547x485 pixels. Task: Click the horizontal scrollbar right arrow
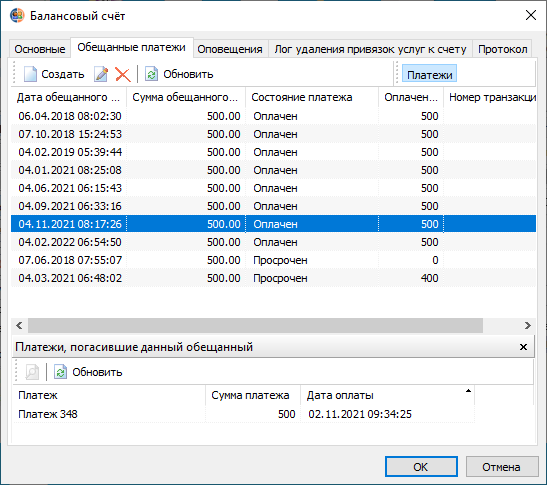coord(527,326)
